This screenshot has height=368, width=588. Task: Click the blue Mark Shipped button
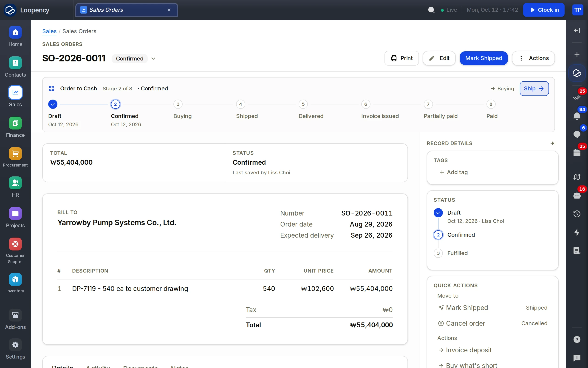pyautogui.click(x=483, y=58)
